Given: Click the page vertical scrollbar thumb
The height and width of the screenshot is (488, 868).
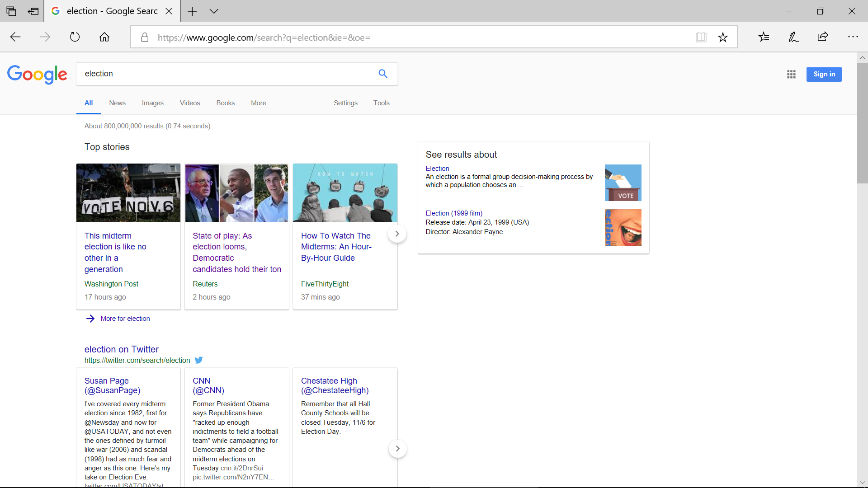Looking at the screenshot, I should 862,123.
